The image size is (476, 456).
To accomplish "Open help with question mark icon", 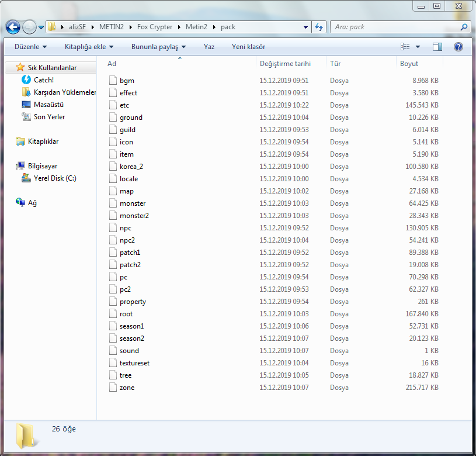I will click(458, 47).
